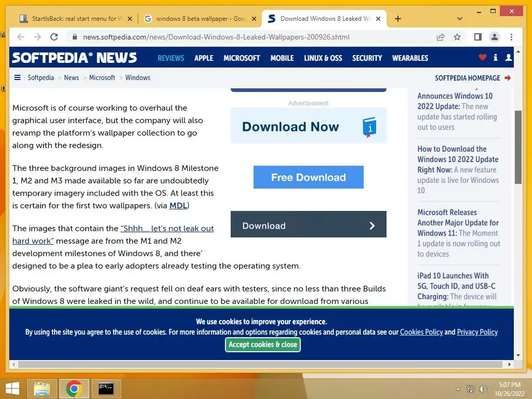Image resolution: width=532 pixels, height=399 pixels.
Task: Open the Windows Start button
Action: point(12,389)
